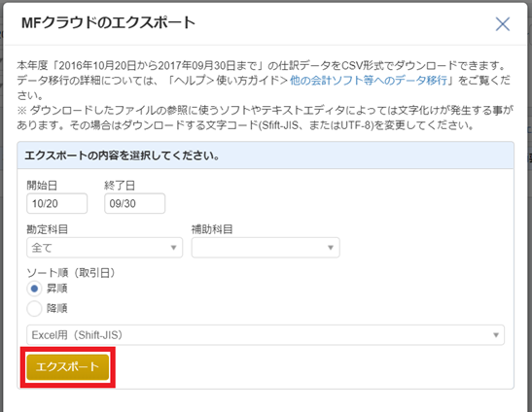The height and width of the screenshot is (412, 532).
Task: Focus the 終了日 field containing 09/30
Action: pos(134,203)
